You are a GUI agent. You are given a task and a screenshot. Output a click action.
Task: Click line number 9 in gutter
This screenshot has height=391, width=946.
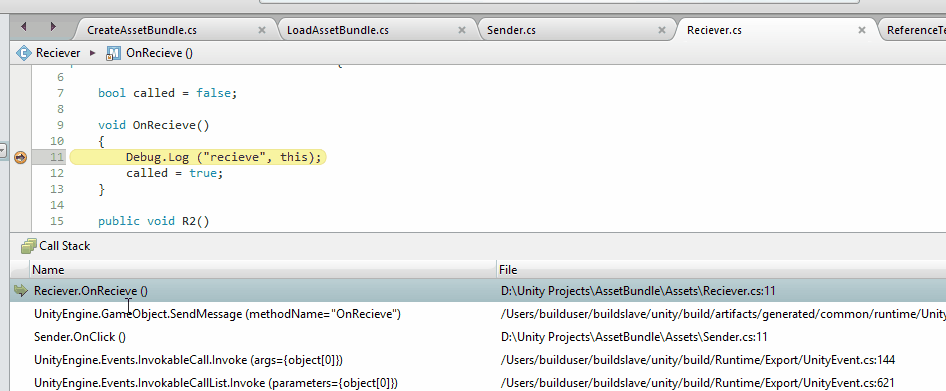(60, 126)
